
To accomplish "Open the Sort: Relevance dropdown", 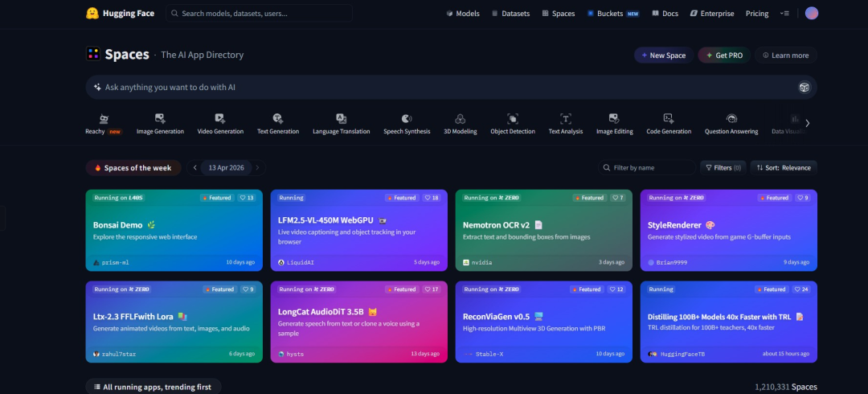I will pyautogui.click(x=784, y=167).
